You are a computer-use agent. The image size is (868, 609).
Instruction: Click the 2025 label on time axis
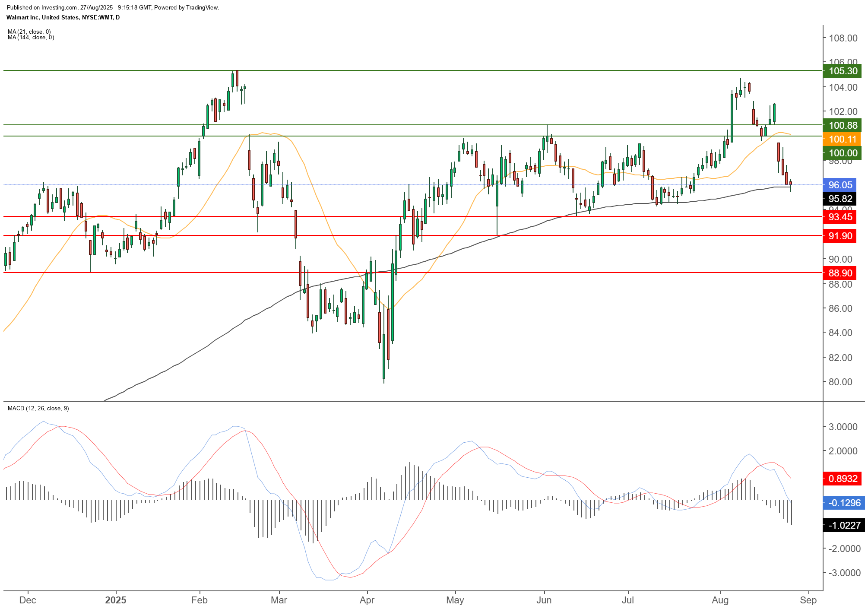116,600
